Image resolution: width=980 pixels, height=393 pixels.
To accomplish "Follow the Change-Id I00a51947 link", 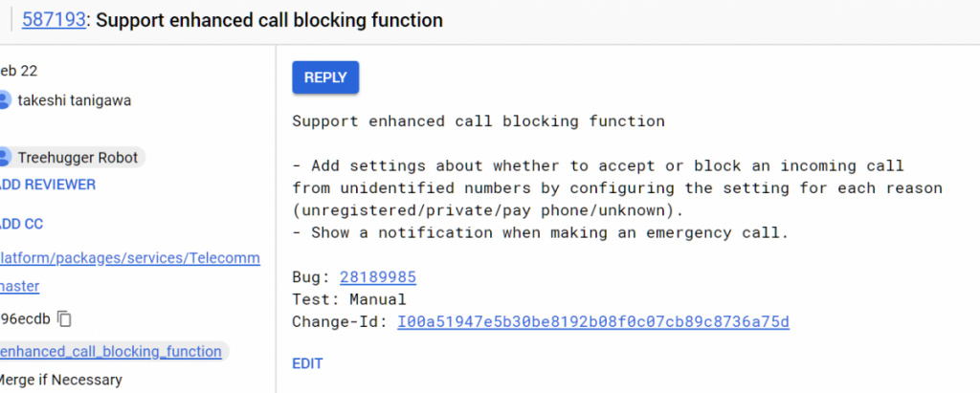I will click(593, 321).
